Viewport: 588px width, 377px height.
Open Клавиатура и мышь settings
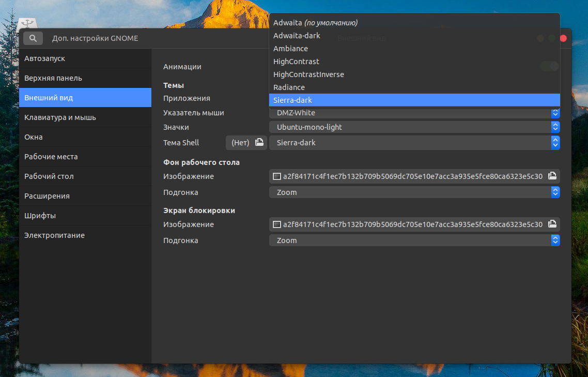point(85,117)
